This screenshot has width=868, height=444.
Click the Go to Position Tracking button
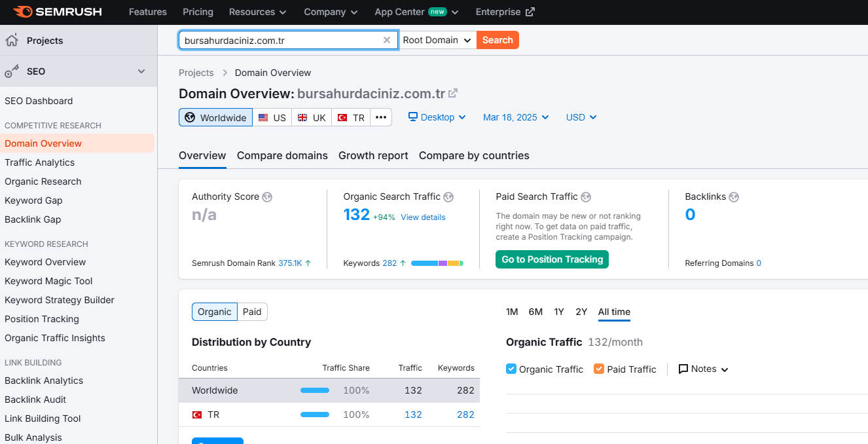coord(552,259)
